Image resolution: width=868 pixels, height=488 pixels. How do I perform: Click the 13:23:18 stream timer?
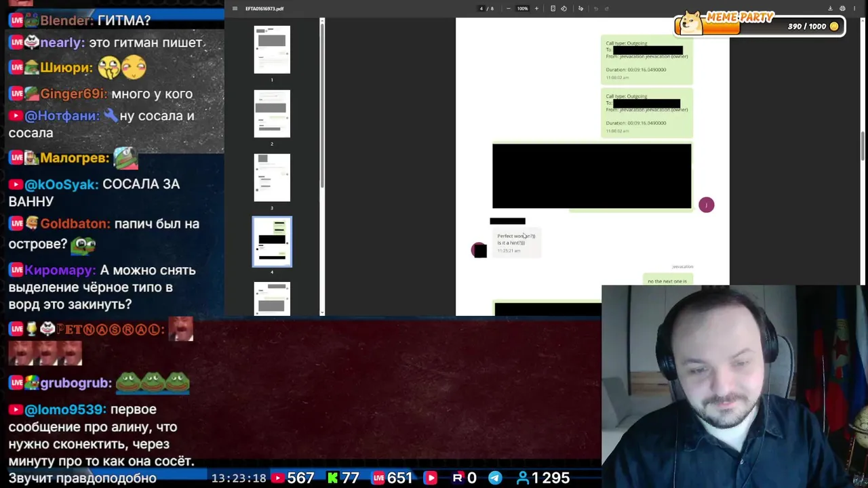tap(239, 478)
